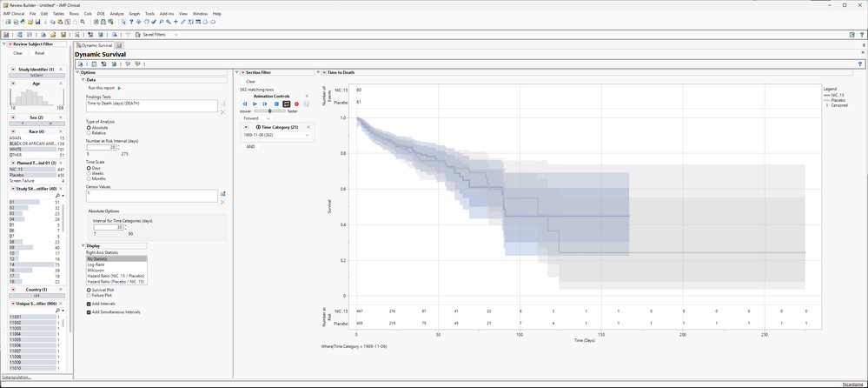Open the DOE menu
Image resolution: width=868 pixels, height=388 pixels.
point(101,13)
